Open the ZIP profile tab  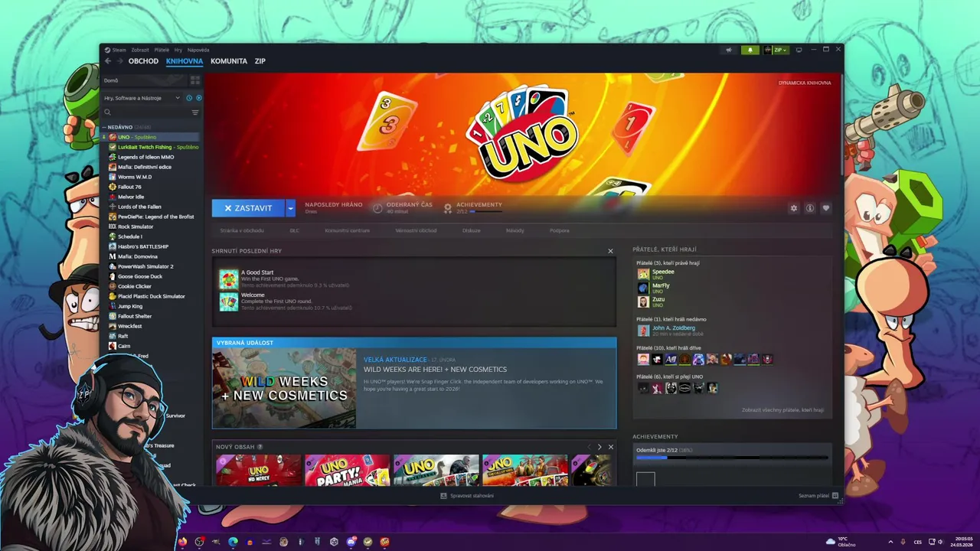[260, 61]
